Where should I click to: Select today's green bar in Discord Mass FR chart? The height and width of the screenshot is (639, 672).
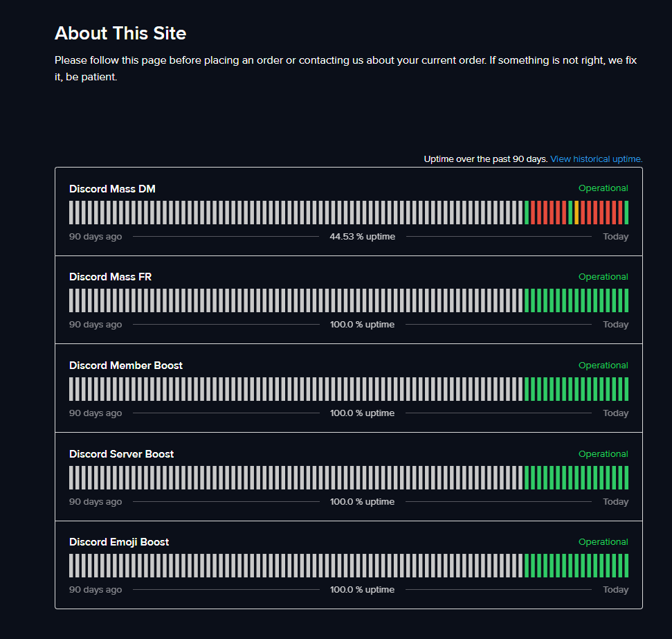[626, 300]
